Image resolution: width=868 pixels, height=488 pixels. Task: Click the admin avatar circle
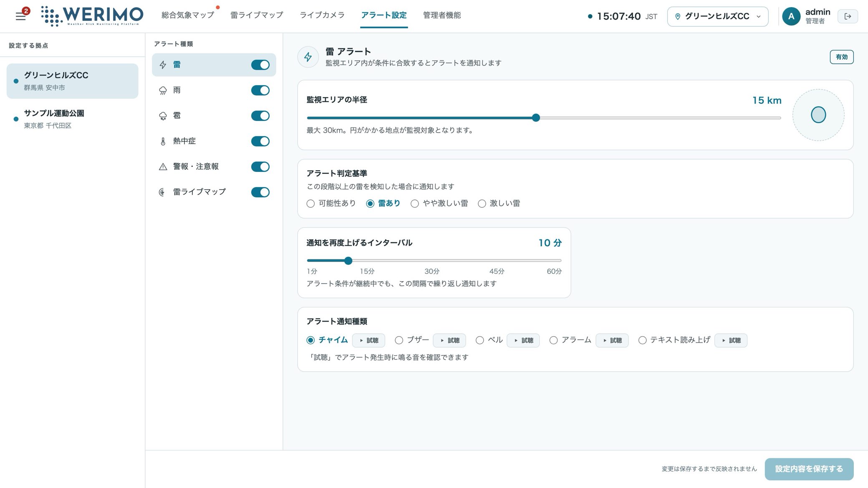[x=791, y=16]
